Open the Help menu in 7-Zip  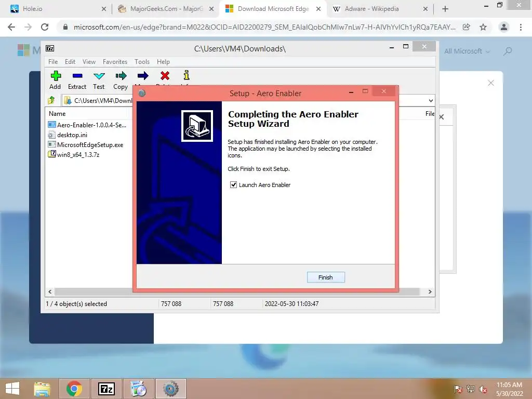click(x=163, y=62)
